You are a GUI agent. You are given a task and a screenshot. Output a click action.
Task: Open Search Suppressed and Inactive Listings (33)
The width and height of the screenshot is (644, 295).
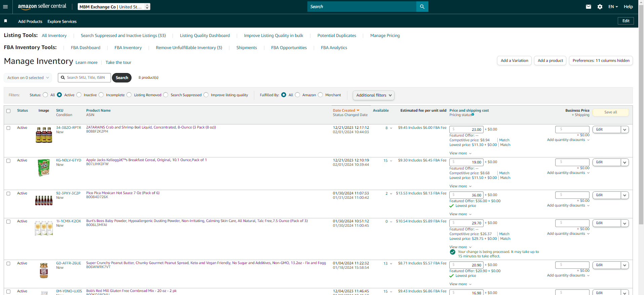(123, 36)
